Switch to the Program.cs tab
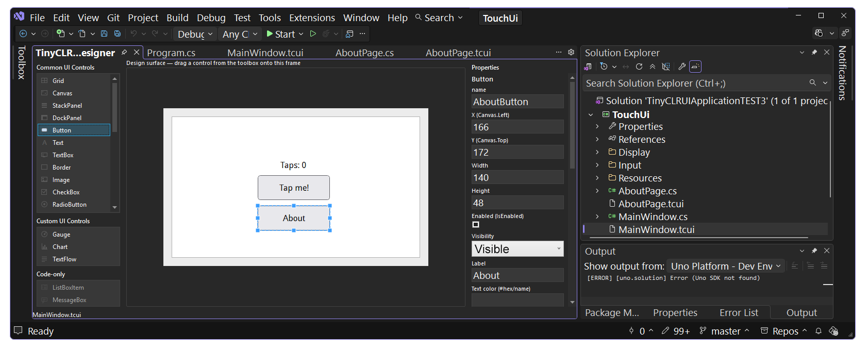Screen dimensions: 868x350 click(x=171, y=53)
